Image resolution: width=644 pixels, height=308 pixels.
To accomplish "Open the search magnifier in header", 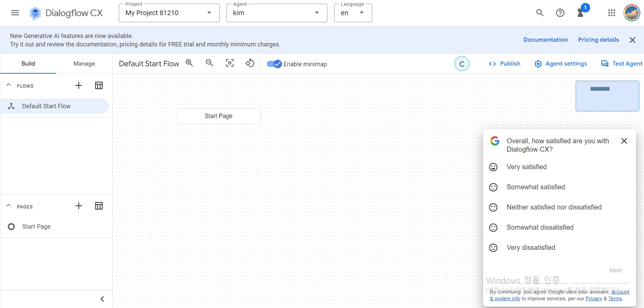I will tap(540, 13).
